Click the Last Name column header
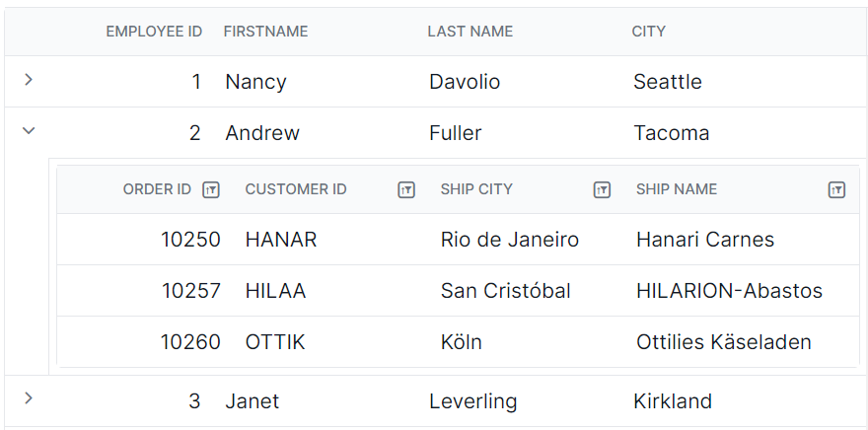This screenshot has width=868, height=430. (470, 32)
